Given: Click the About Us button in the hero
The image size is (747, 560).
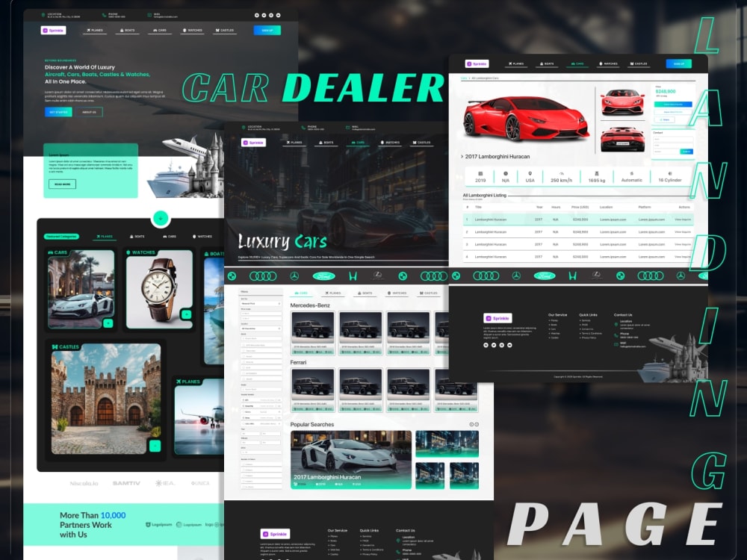Looking at the screenshot, I should pos(89,112).
